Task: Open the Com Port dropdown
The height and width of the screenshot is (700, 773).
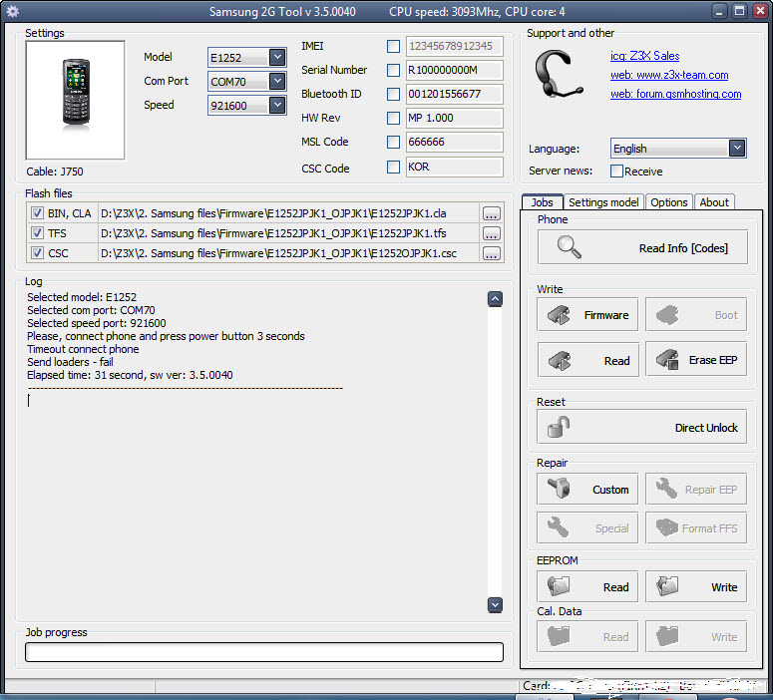Action: point(277,81)
